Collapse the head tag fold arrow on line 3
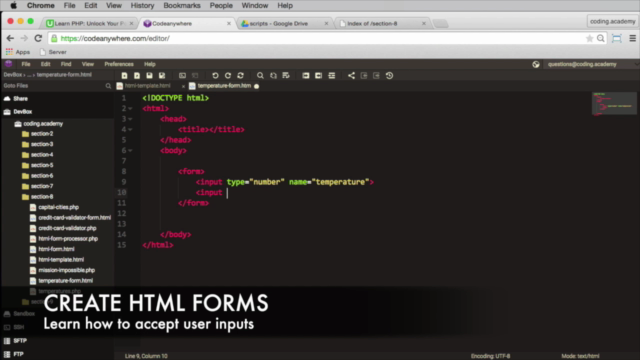Viewport: 640px width, 360px height. pyautogui.click(x=130, y=119)
